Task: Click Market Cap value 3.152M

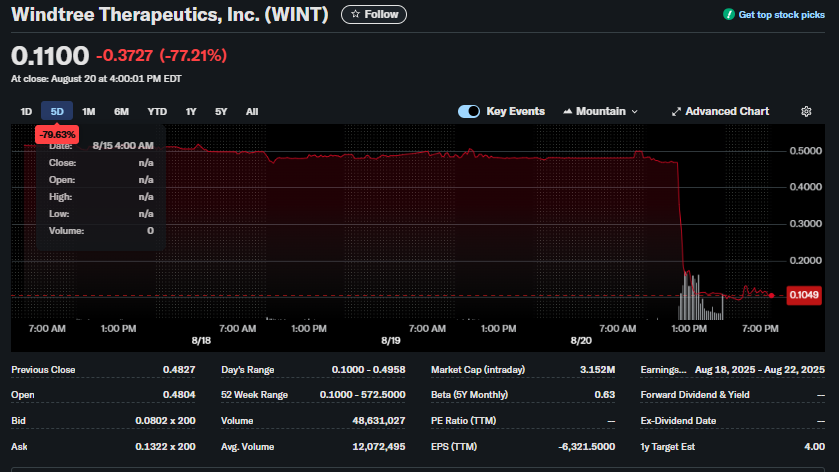Action: click(597, 370)
